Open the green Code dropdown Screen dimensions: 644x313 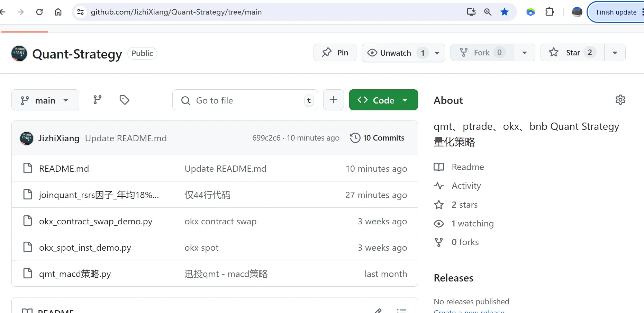[383, 100]
